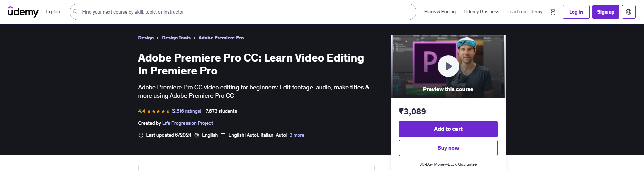Focus the course search input field

pos(243,12)
